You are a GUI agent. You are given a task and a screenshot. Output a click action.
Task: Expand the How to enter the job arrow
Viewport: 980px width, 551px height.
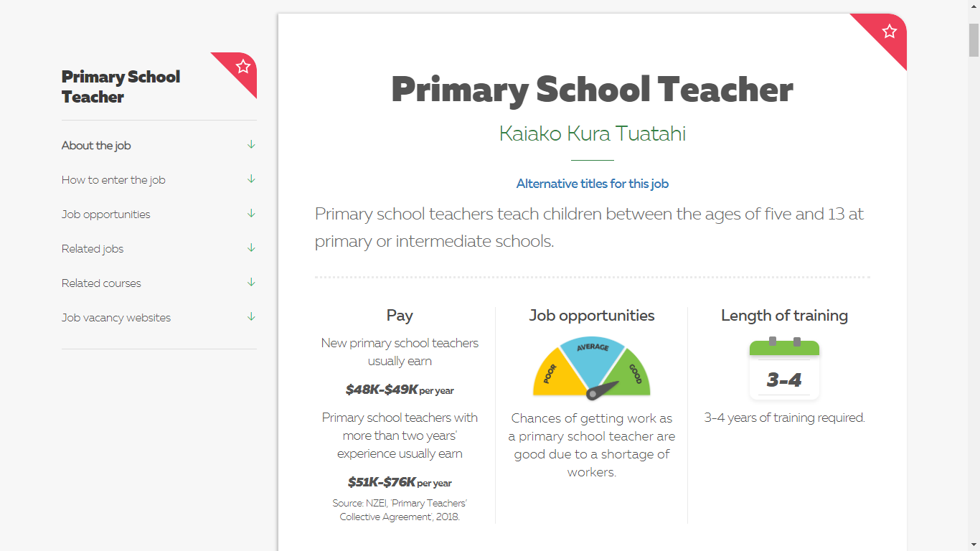(x=251, y=179)
